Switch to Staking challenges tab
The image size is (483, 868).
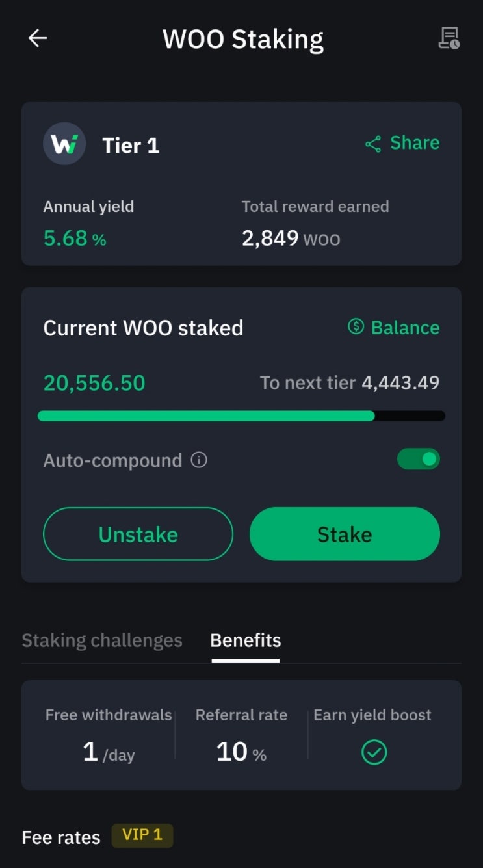tap(102, 640)
